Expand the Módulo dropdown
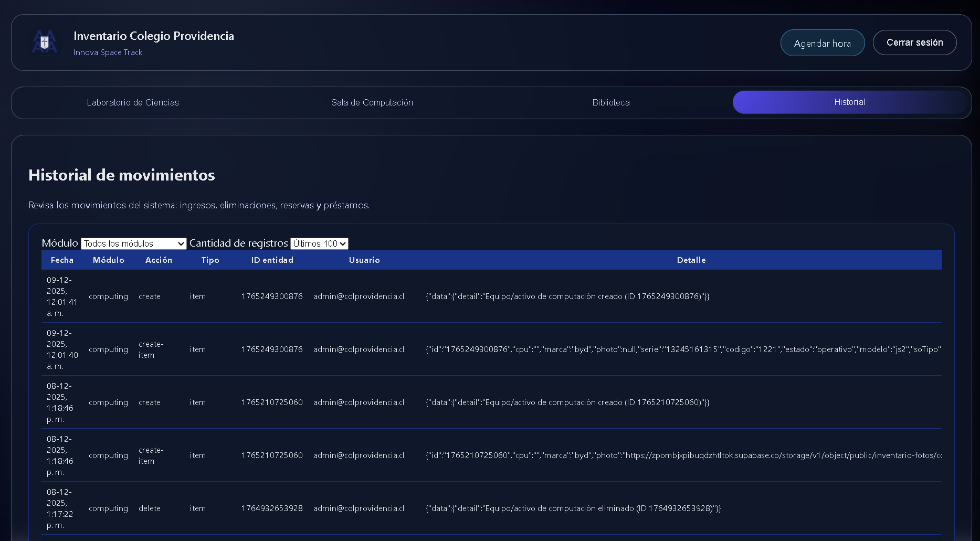The width and height of the screenshot is (980, 541). pyautogui.click(x=134, y=243)
